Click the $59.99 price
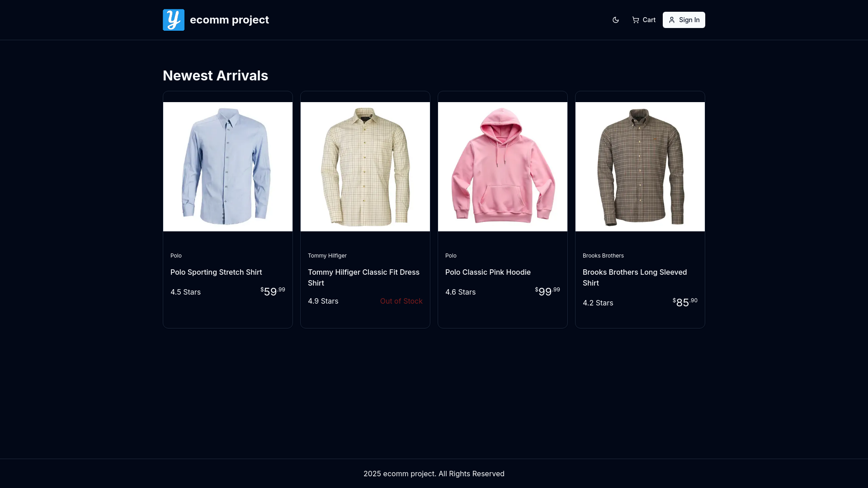The height and width of the screenshot is (488, 868). (x=273, y=291)
